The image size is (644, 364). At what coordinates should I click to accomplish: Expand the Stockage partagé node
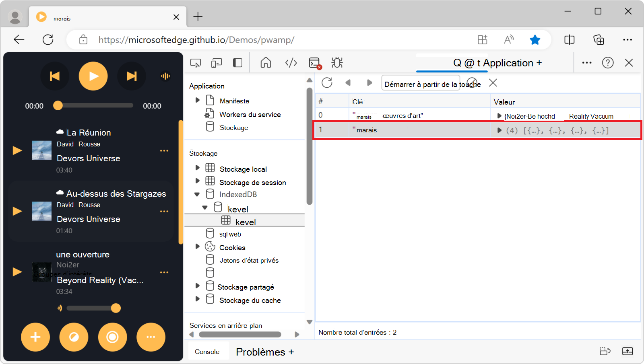(197, 286)
